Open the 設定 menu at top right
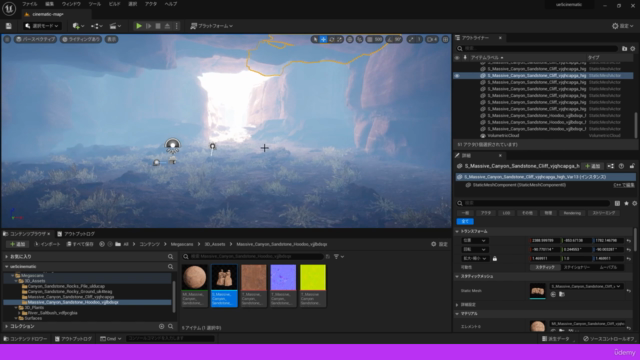 click(x=623, y=26)
